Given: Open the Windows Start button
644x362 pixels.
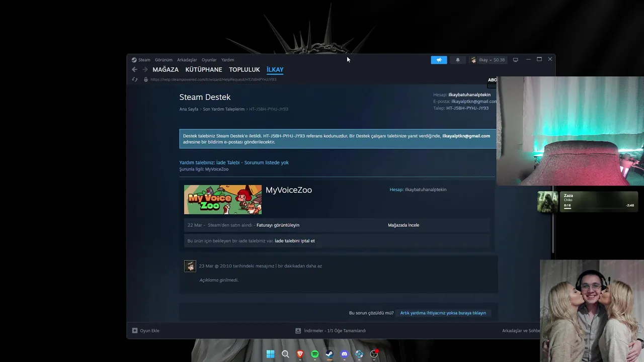Looking at the screenshot, I should [270, 354].
